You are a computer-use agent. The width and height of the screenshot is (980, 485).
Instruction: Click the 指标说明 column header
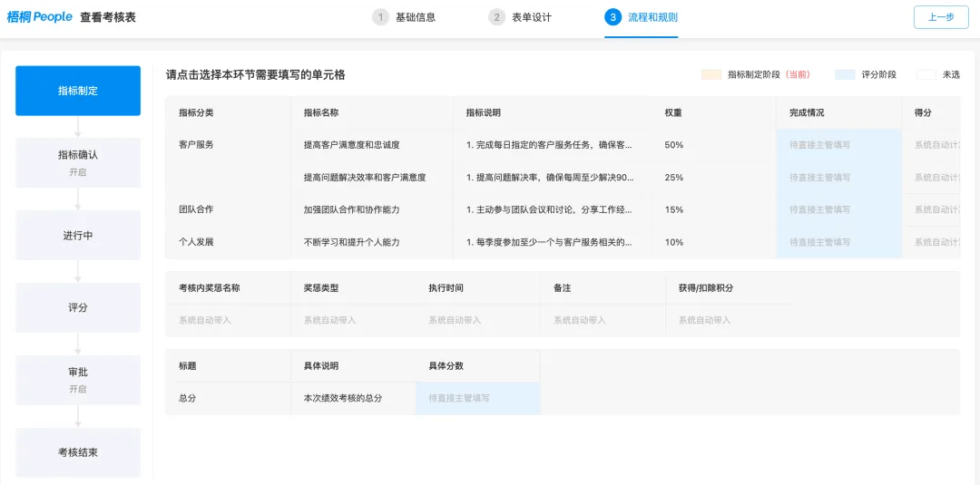pos(552,112)
